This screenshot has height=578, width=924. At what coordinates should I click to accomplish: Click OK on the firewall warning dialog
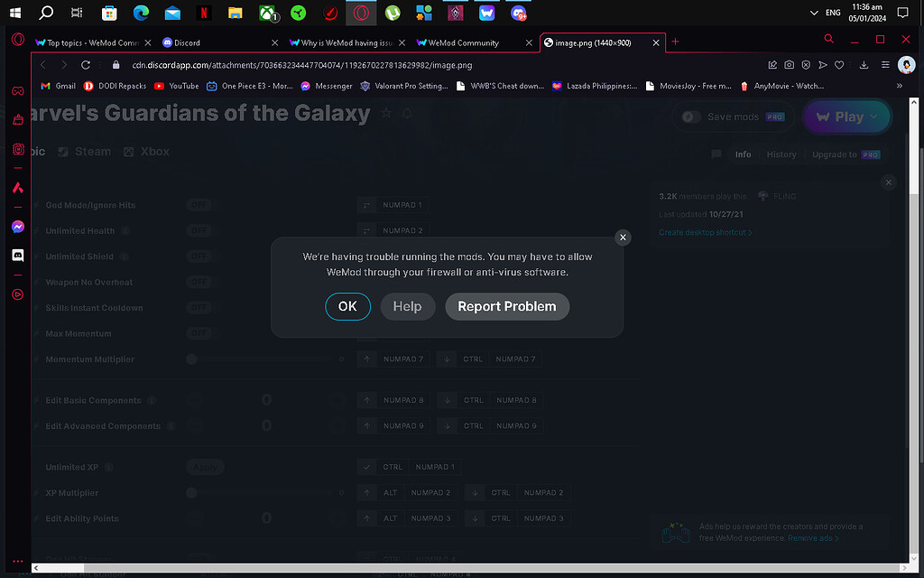347,306
